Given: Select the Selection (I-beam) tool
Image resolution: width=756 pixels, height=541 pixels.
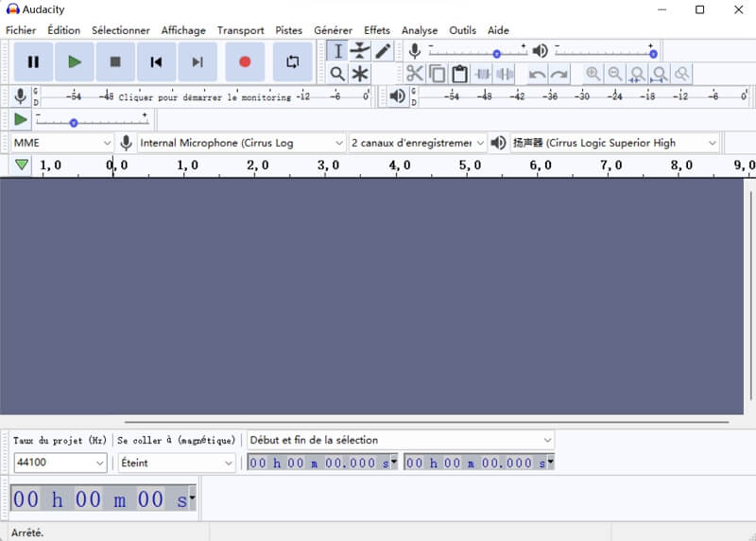Looking at the screenshot, I should (338, 51).
